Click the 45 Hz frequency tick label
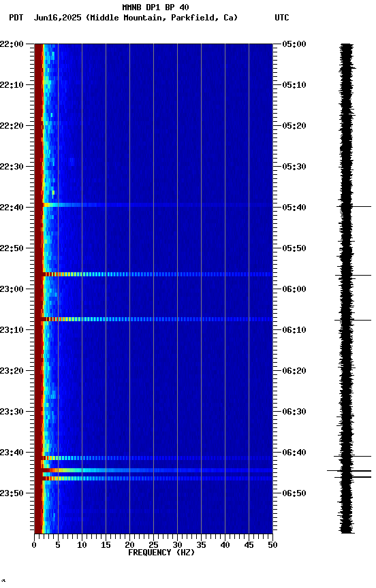The width and height of the screenshot is (376, 588). 249,545
